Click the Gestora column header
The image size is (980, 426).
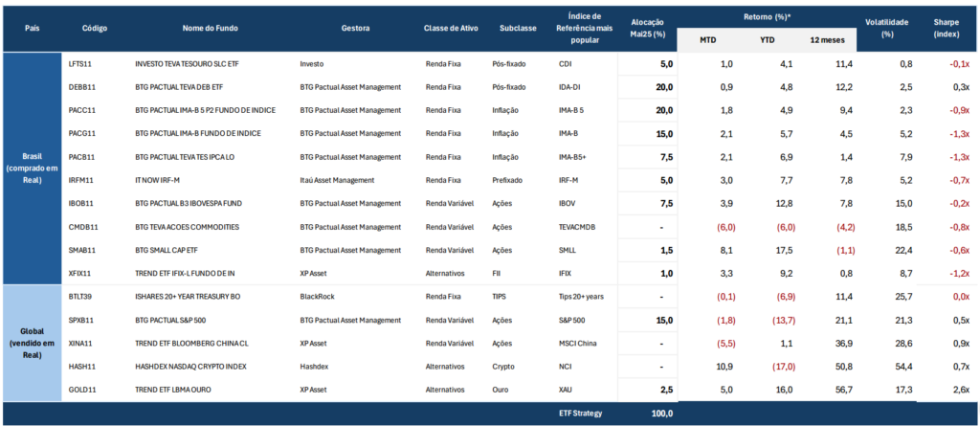[x=356, y=29]
